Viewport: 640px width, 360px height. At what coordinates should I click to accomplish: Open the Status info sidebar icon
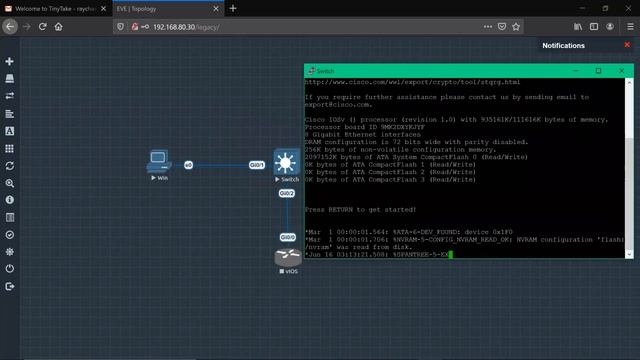tap(9, 200)
